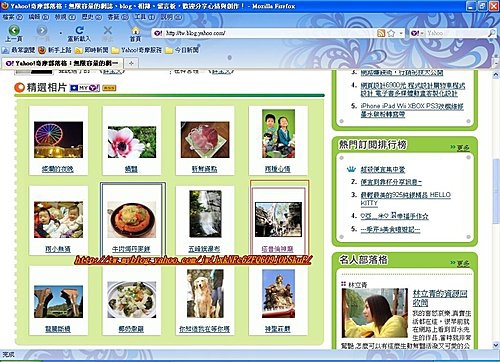
Task: Open the raw meat dish photo
Action: 205,139
